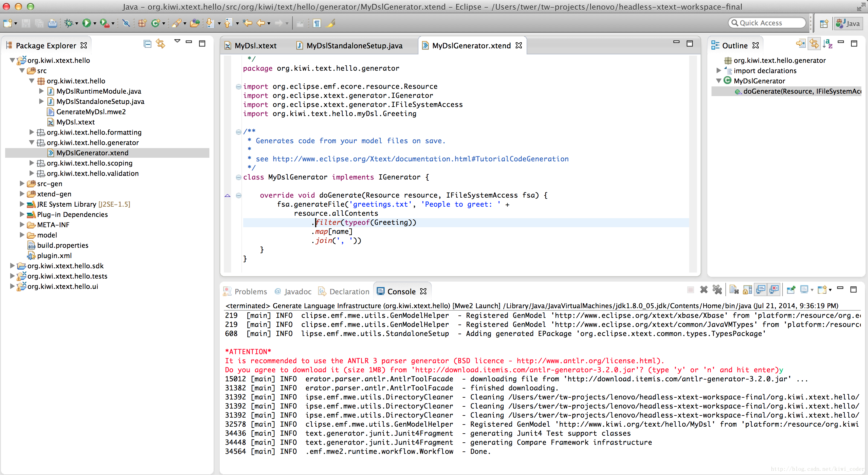Click the Xtext documentation URL in comment
The width and height of the screenshot is (868, 475).
421,159
